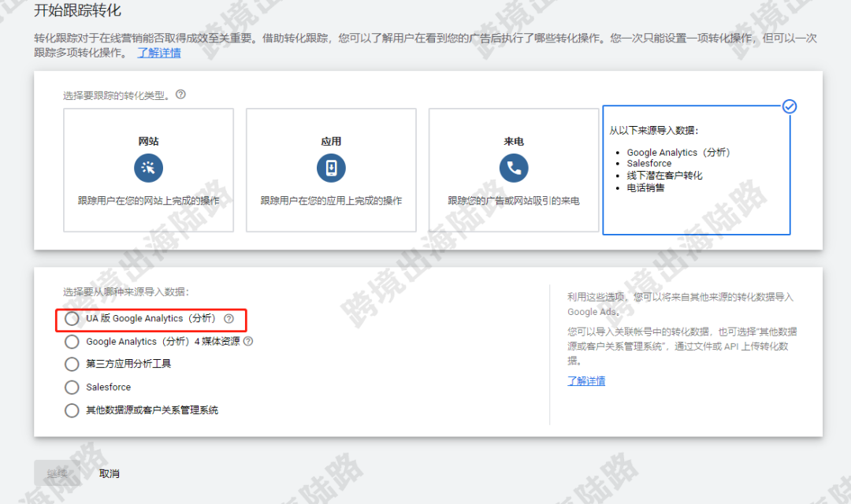The width and height of the screenshot is (851, 504).
Task: Click 跟踪用户在您的网站上完成的操作 description
Action: tap(149, 201)
